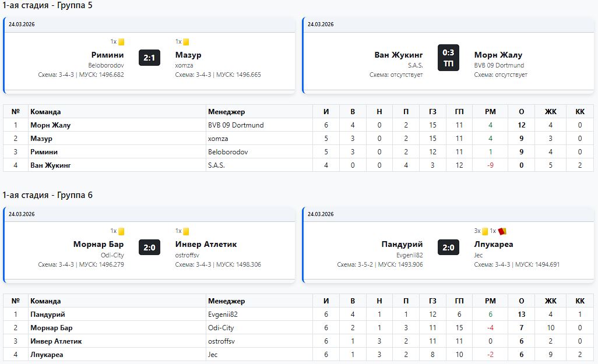Click the yellow card icon above Инвер Атлетик
Screen dimensions: 598x364
[186, 231]
